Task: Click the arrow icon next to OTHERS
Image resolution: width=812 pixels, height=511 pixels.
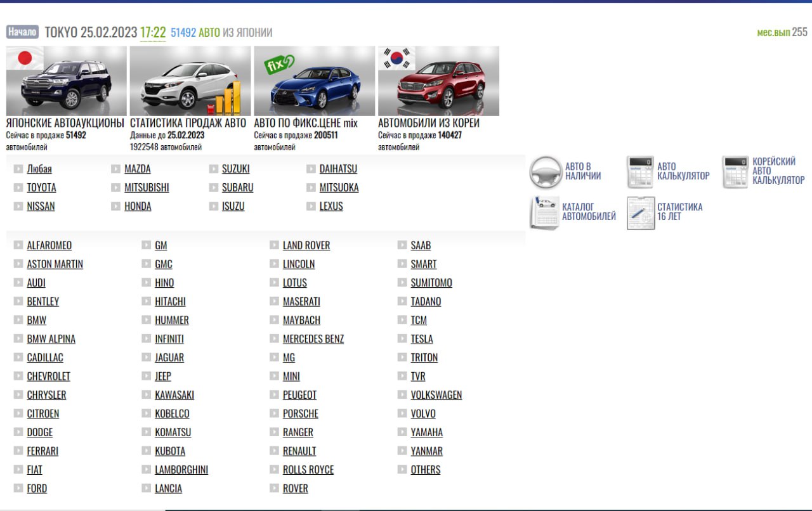Action: click(402, 470)
